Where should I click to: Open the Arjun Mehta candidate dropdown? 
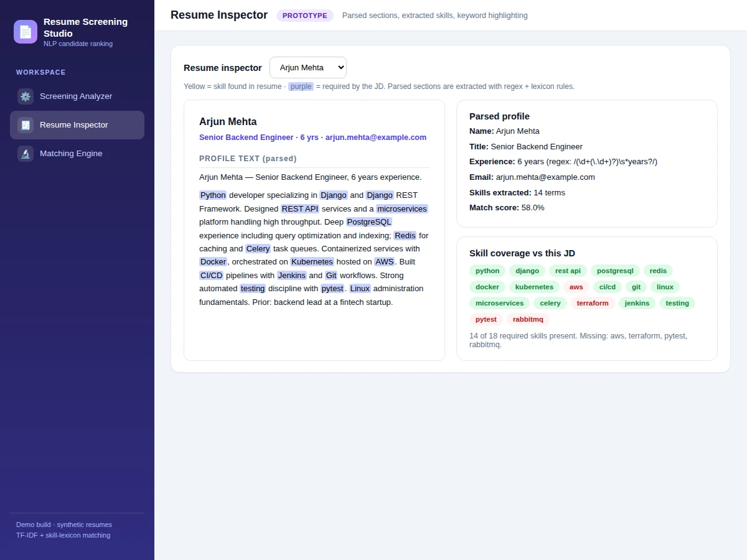[x=308, y=68]
